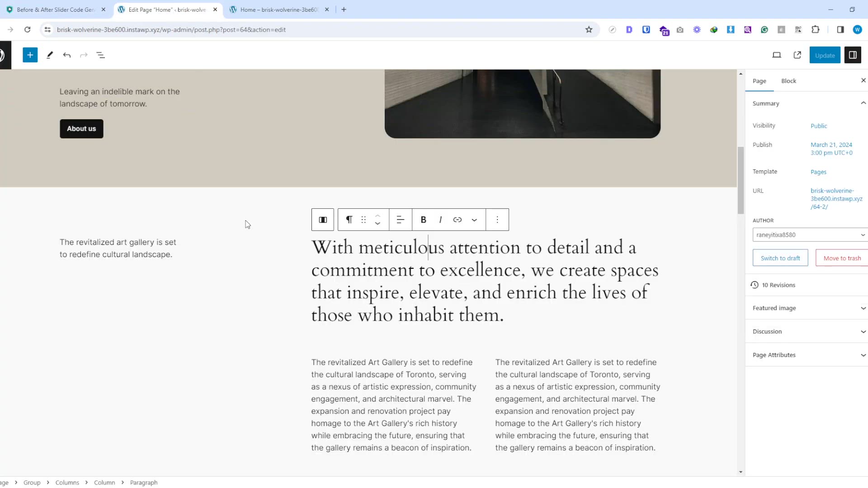Change the Pages template
The height and width of the screenshot is (488, 868).
818,172
